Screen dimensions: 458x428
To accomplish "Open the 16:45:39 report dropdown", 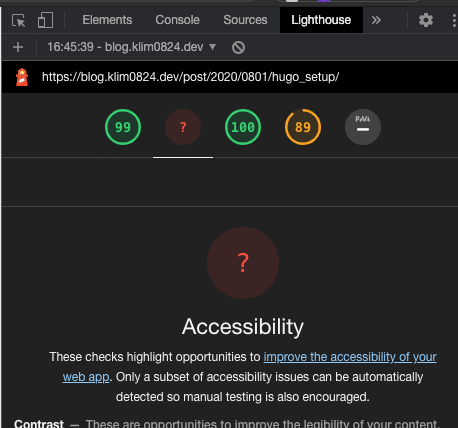I will coord(132,47).
